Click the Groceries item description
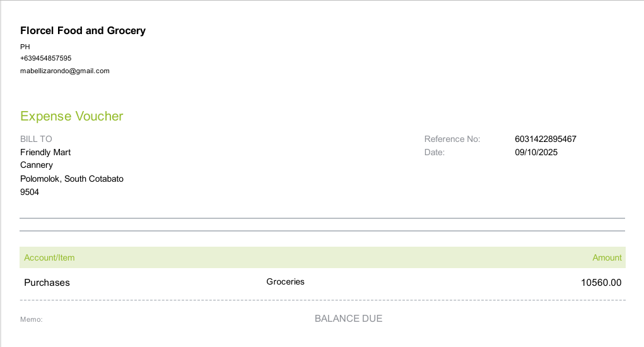 (285, 282)
